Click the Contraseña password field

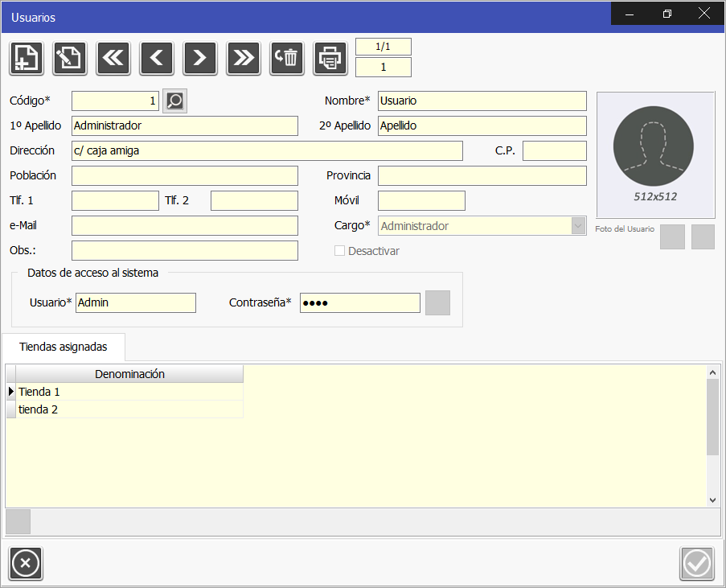click(359, 303)
